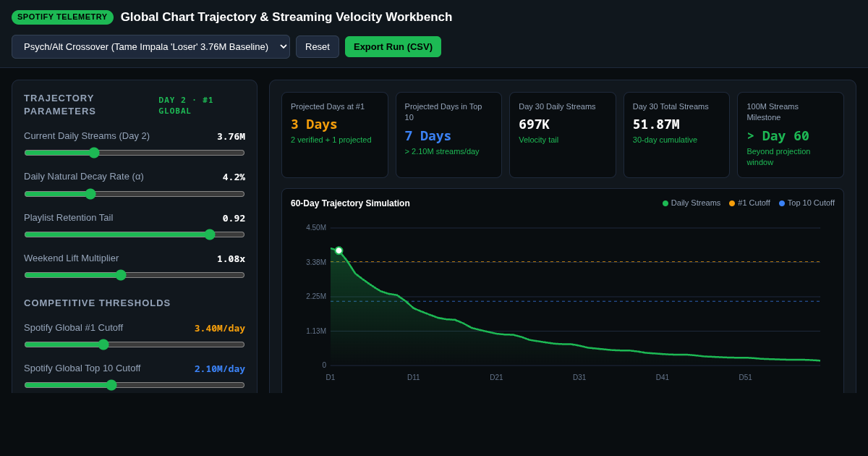Click the Day 30 Daily Streams card
This screenshot has height=456, width=868.
coord(563,135)
